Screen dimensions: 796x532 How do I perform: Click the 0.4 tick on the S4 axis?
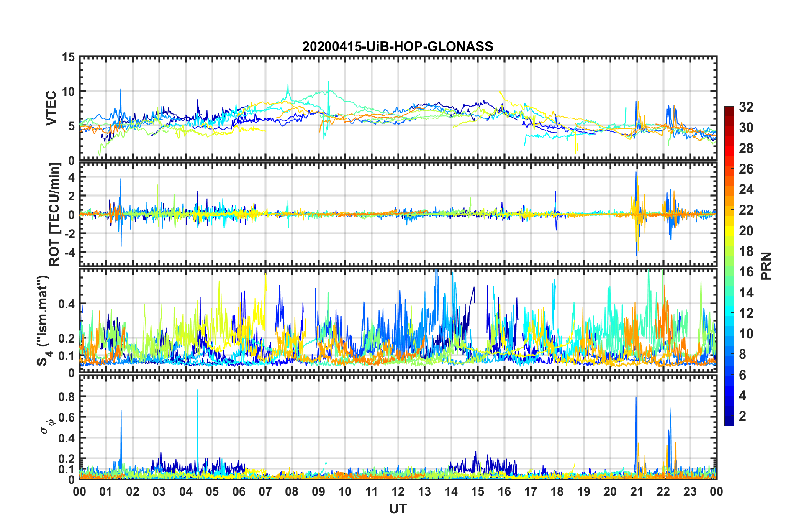click(67, 304)
